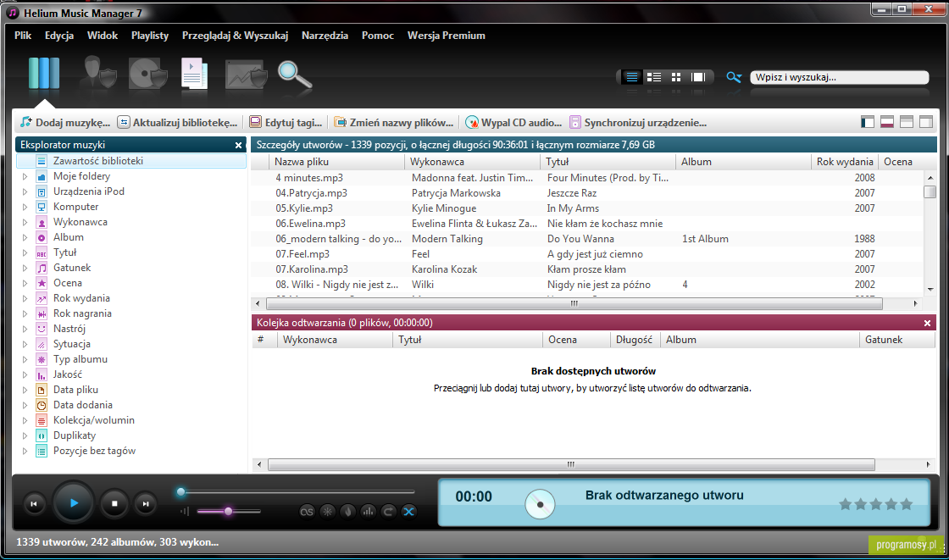Skip to the next track
The height and width of the screenshot is (560, 949).
[x=145, y=504]
